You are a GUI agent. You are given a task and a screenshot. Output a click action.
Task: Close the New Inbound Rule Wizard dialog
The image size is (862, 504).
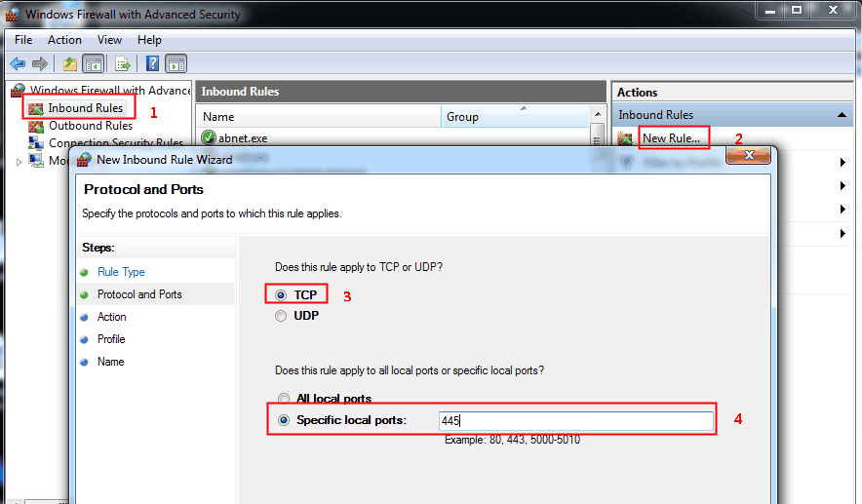tap(748, 156)
